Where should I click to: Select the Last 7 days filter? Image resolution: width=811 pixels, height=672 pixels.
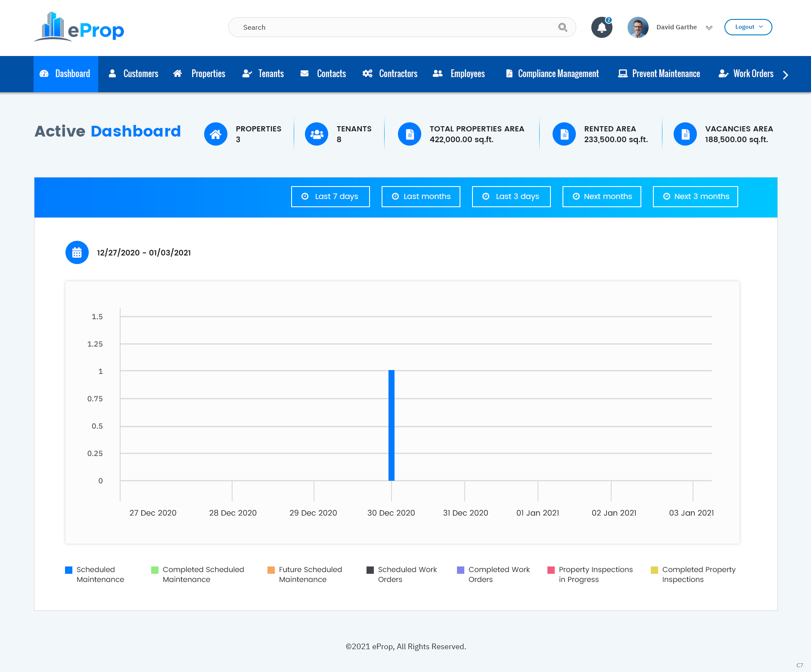[x=330, y=196]
